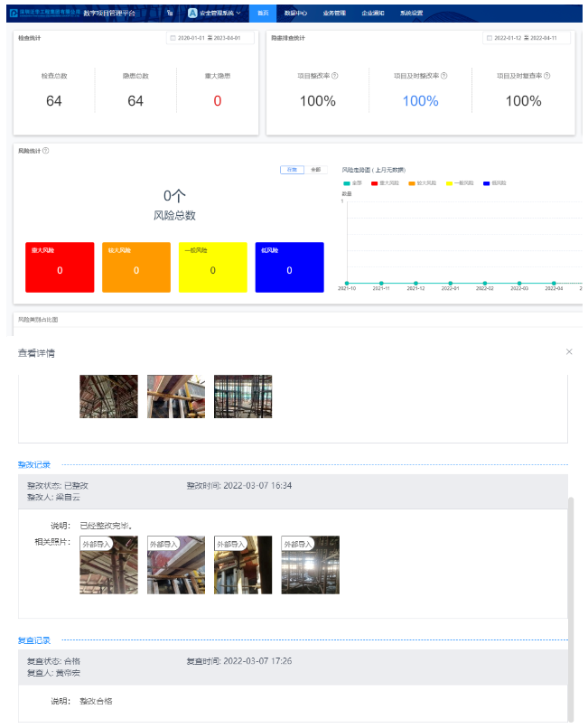Click the red 重大风险 color card
This screenshot has height=728, width=588.
click(60, 266)
